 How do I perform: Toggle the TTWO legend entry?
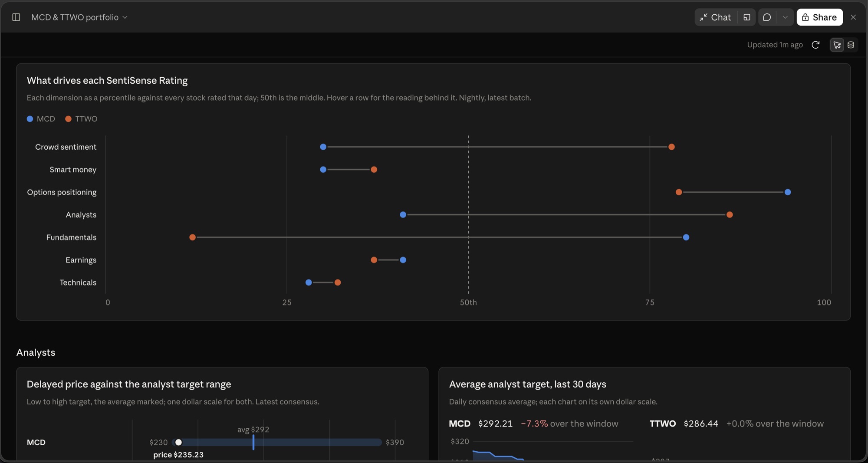(81, 119)
